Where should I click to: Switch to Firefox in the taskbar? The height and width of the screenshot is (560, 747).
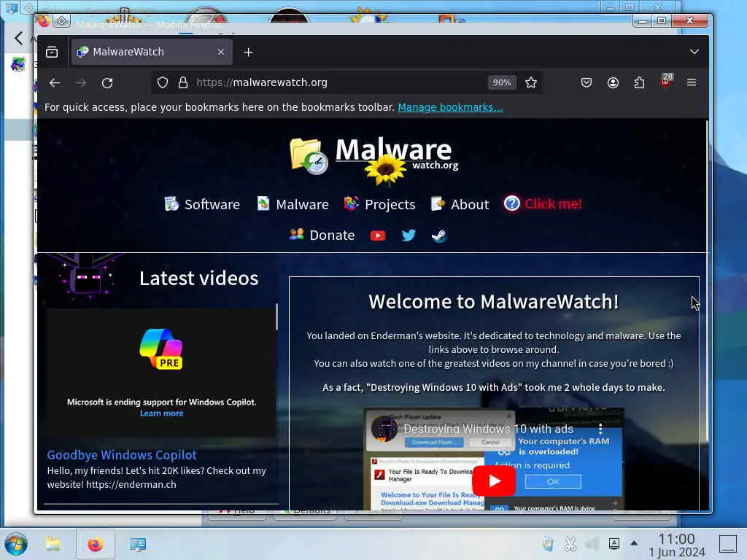pyautogui.click(x=96, y=544)
